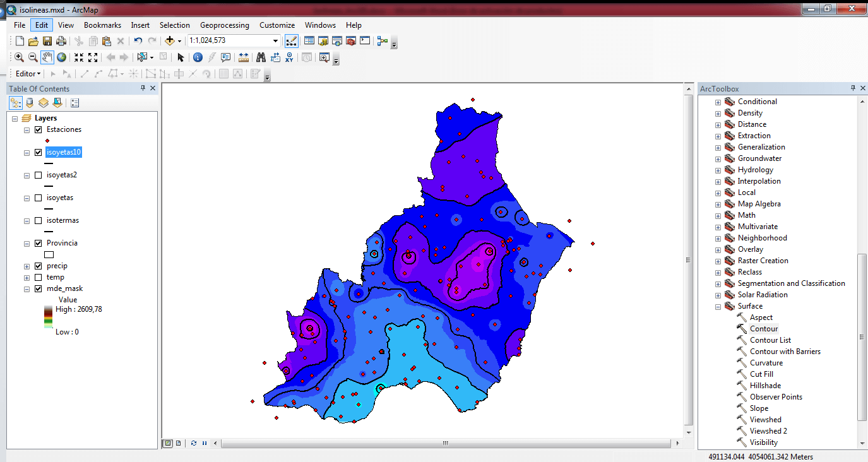Click the Full Extent globe icon
Viewport: 868px width, 462px height.
point(61,57)
